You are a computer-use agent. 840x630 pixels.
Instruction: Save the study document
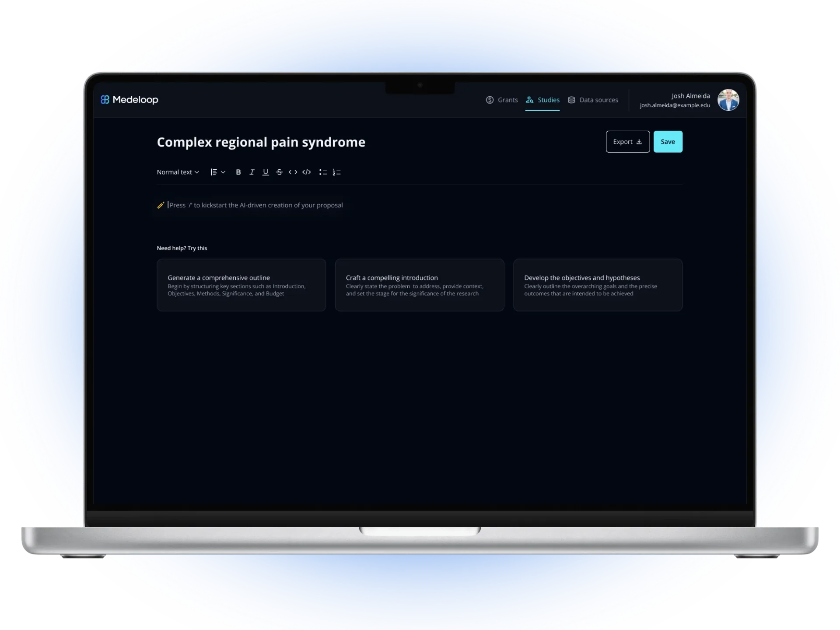668,142
